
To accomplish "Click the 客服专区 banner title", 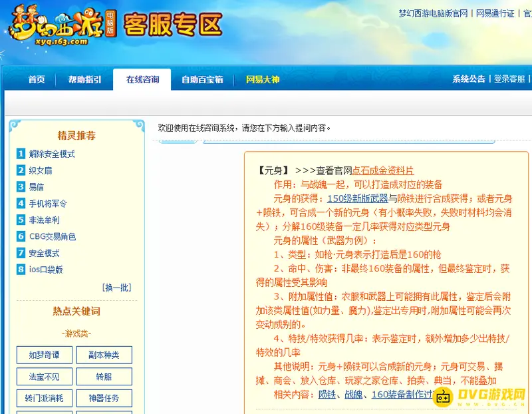I will pyautogui.click(x=172, y=25).
